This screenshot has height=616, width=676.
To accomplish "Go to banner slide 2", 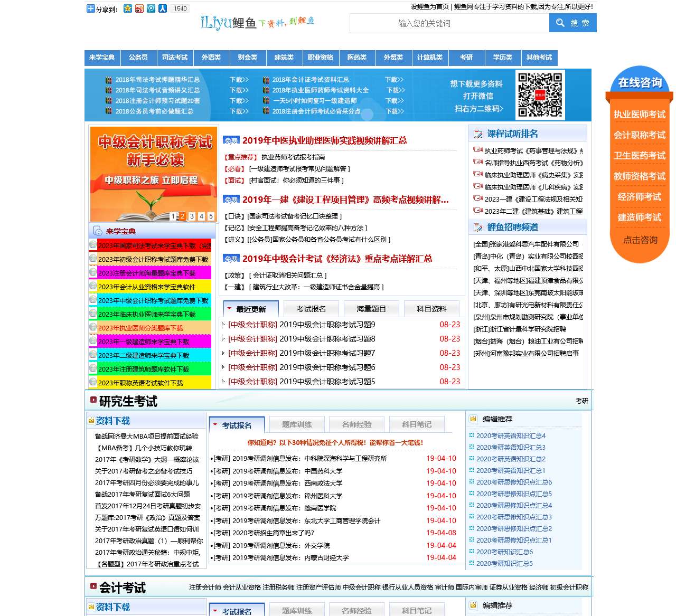I will coord(182,216).
